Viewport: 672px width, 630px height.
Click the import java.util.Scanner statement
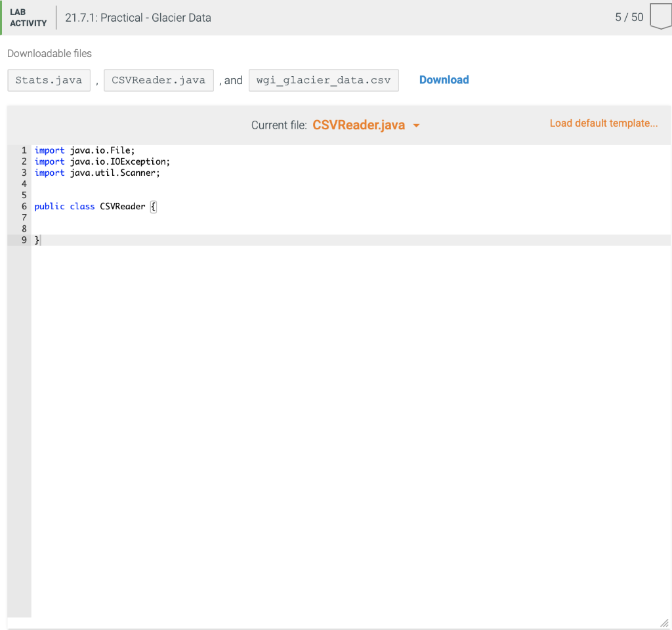tap(98, 173)
